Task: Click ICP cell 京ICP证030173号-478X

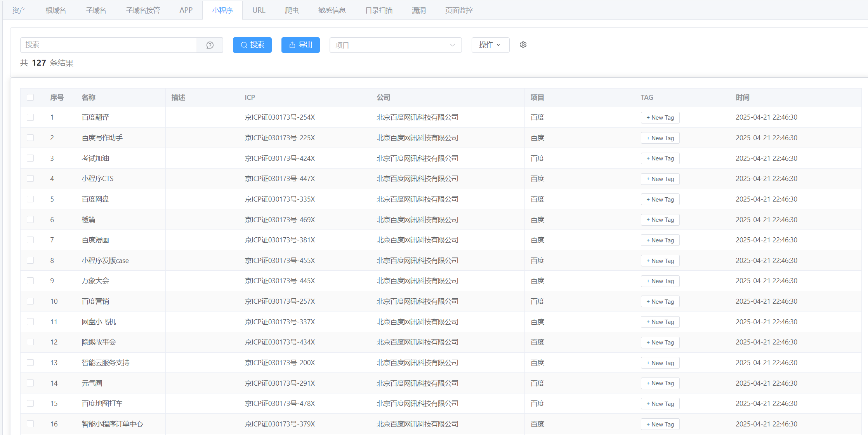Action: click(280, 404)
